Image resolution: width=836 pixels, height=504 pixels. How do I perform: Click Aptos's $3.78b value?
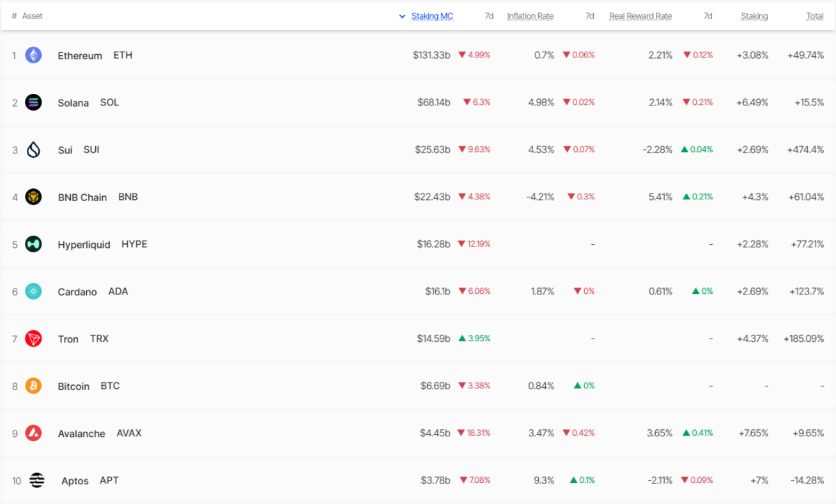click(435, 480)
